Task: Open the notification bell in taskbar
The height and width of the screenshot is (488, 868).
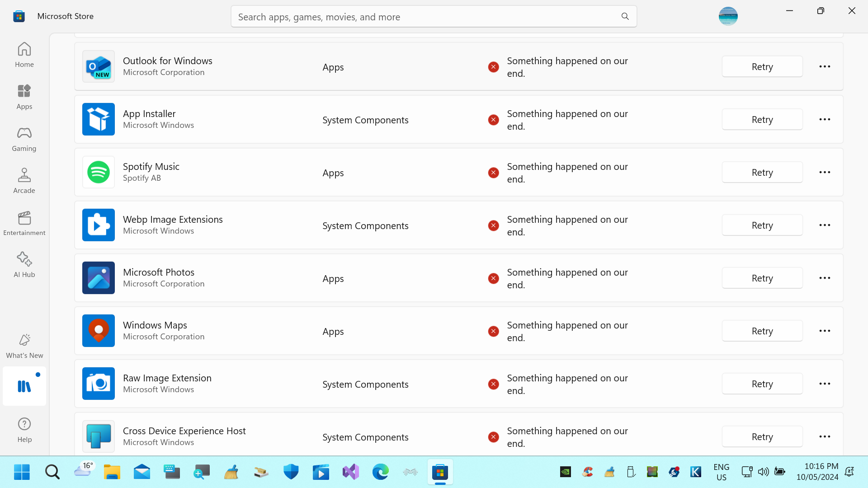Action: [849, 472]
